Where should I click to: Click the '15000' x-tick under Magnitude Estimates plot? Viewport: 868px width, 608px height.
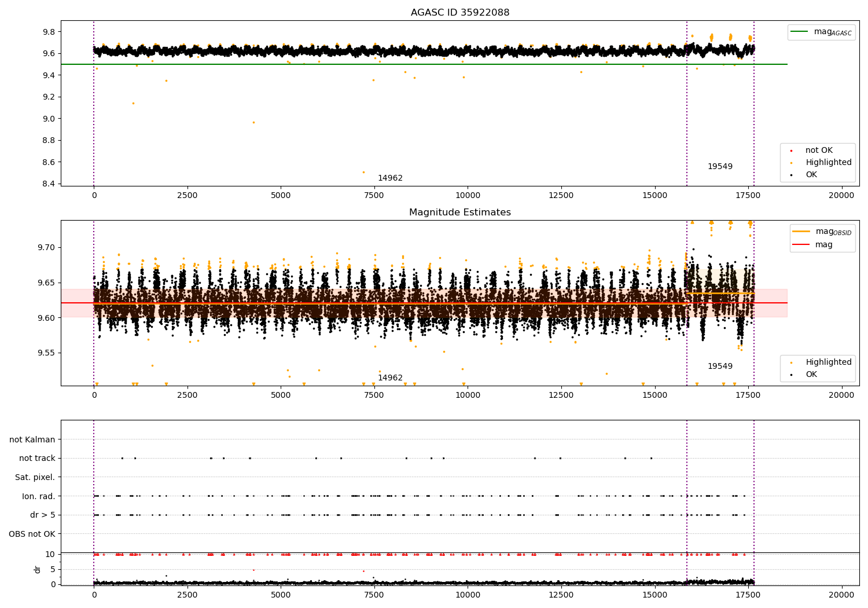654,395
